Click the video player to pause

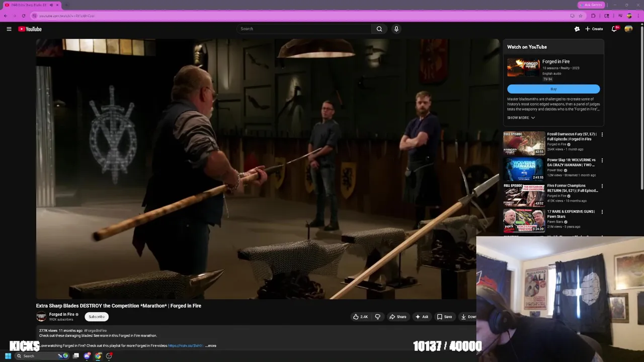pyautogui.click(x=268, y=169)
